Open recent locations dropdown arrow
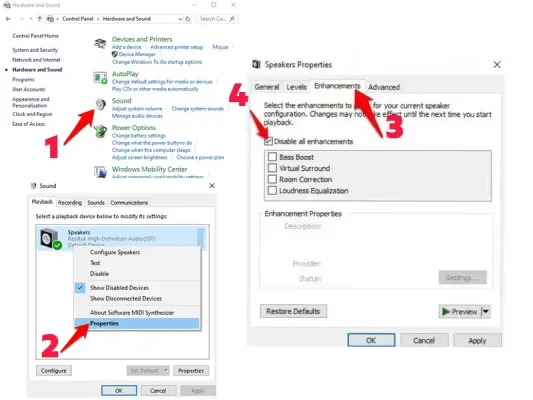The width and height of the screenshot is (533, 400). [x=31, y=19]
